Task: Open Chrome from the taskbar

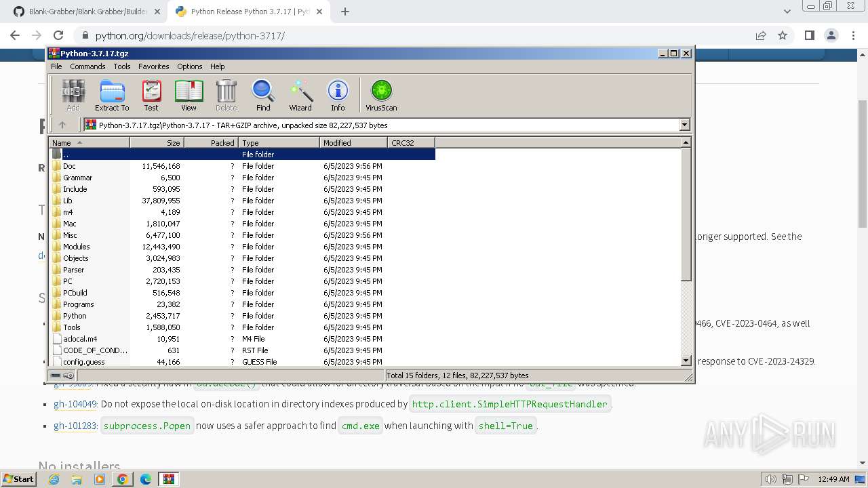Action: [x=122, y=479]
